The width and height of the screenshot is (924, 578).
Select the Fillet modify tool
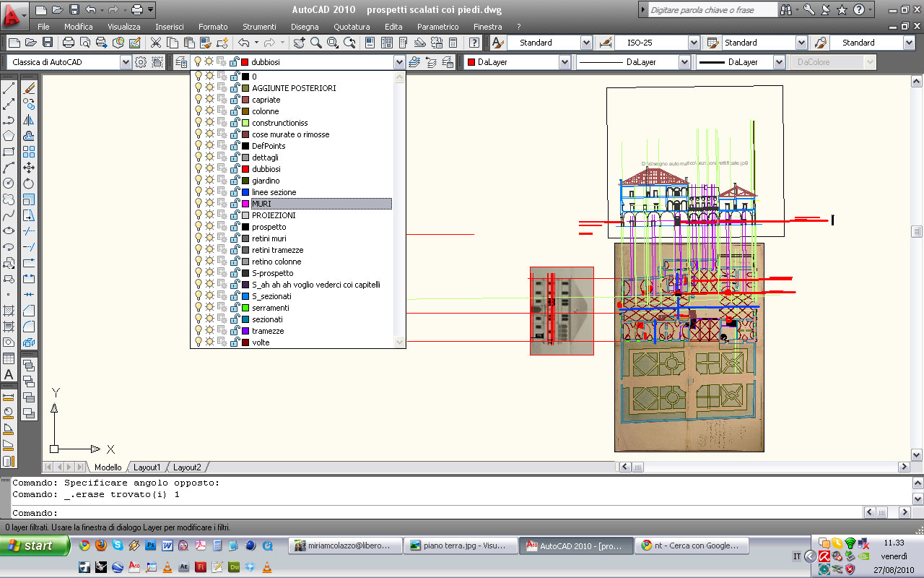point(29,327)
